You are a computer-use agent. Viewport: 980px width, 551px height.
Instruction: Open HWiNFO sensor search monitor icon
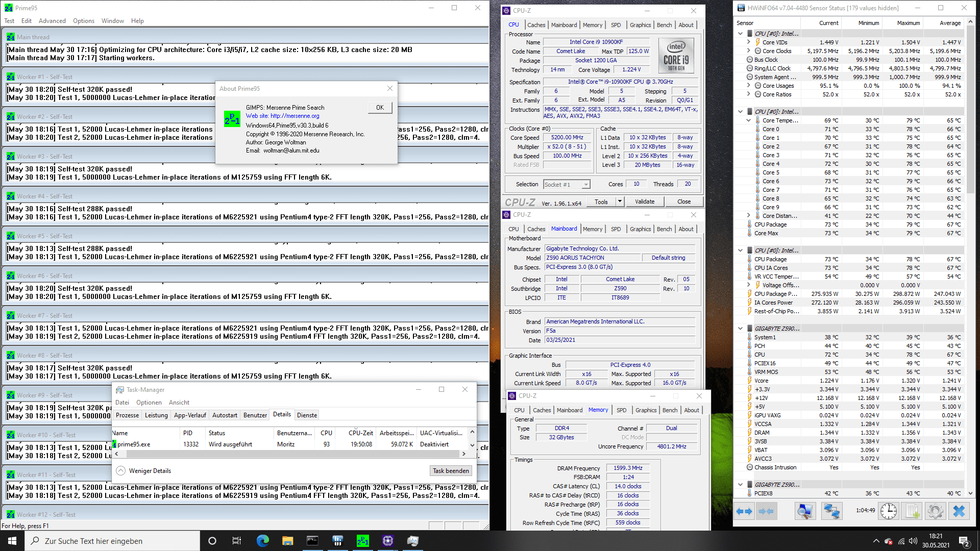(x=805, y=511)
